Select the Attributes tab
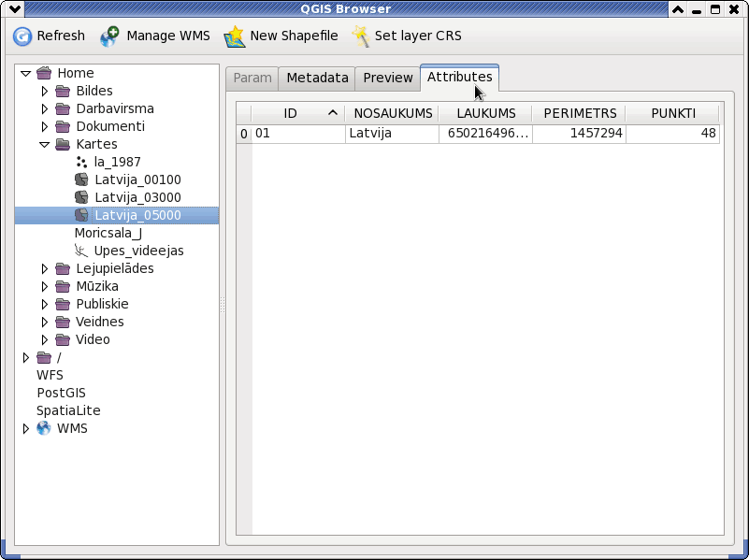Image resolution: width=749 pixels, height=560 pixels. tap(459, 78)
